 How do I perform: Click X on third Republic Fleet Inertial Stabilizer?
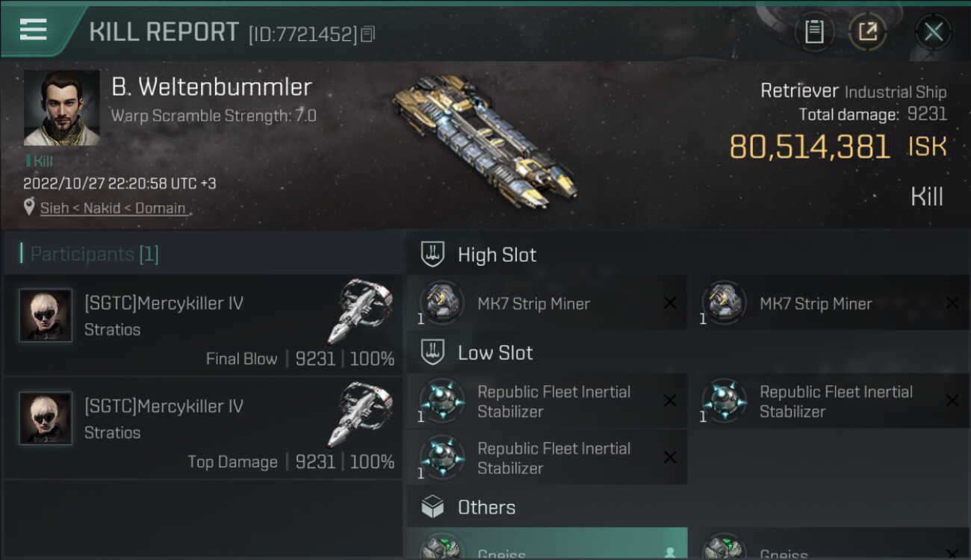670,458
